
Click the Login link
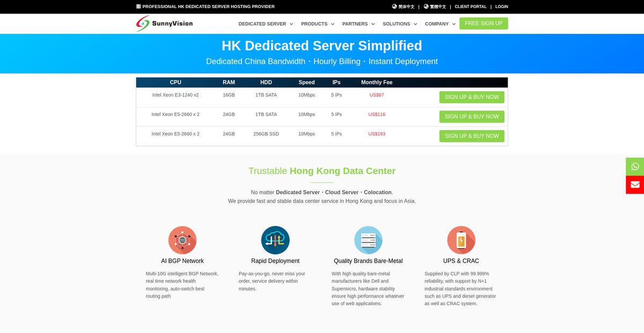502,6
